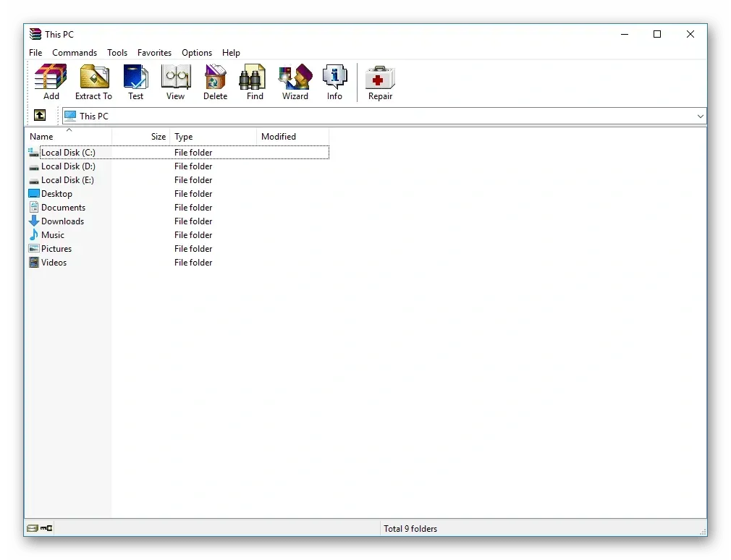Select the Downloads entry name
731x560 pixels.
tap(62, 221)
